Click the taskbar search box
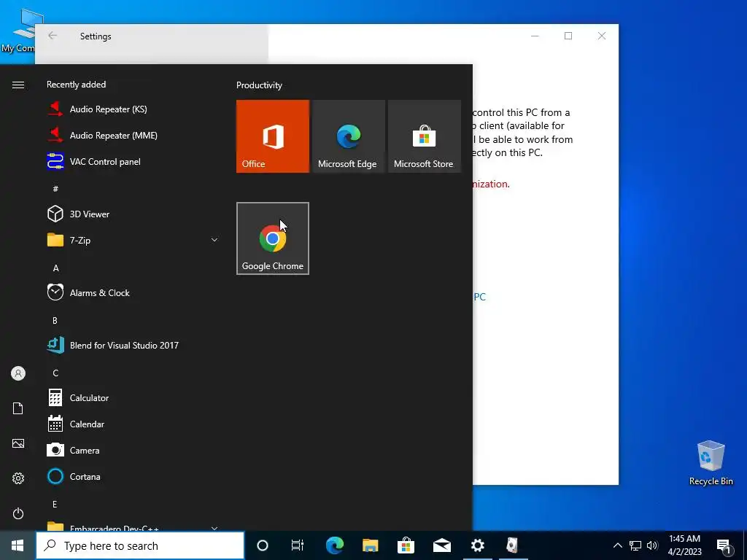Viewport: 747px width, 560px height. (140, 545)
